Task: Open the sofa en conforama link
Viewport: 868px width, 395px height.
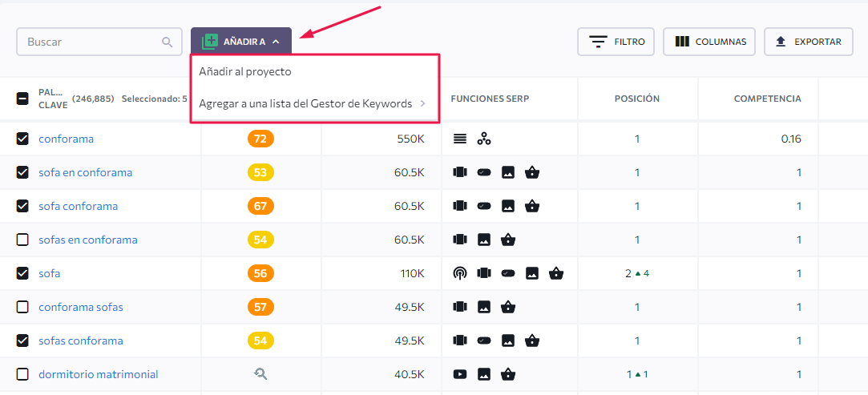Action: click(85, 172)
